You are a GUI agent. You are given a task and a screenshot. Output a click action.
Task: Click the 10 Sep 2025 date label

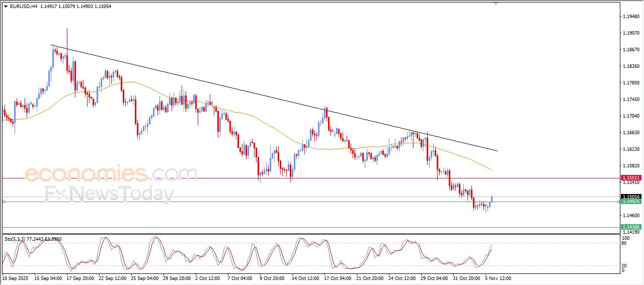click(x=16, y=277)
